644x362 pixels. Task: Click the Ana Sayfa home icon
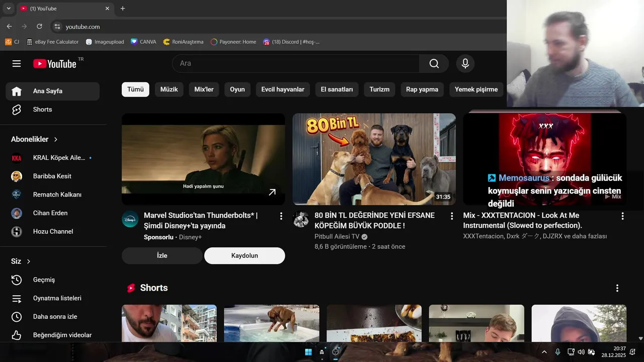click(x=17, y=91)
